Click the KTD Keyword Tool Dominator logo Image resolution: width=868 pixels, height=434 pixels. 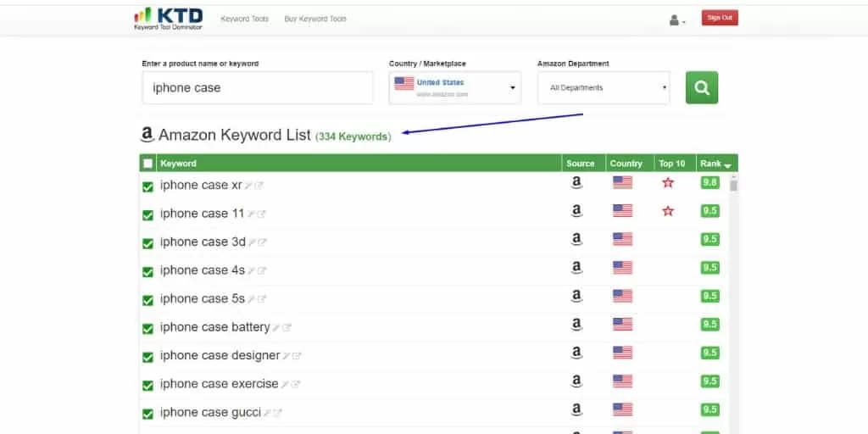[x=169, y=19]
